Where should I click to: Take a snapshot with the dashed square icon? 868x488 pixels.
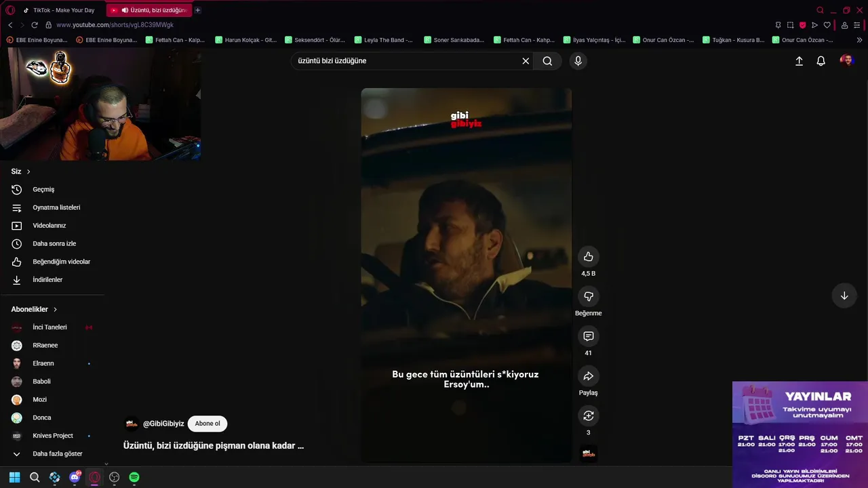790,25
